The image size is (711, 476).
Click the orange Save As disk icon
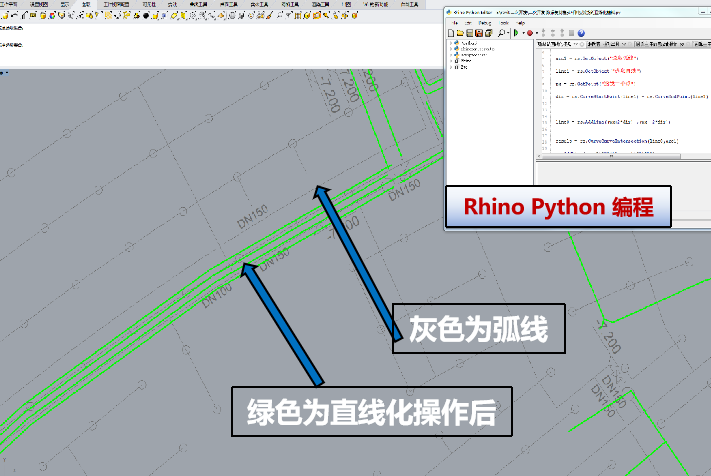coord(479,33)
